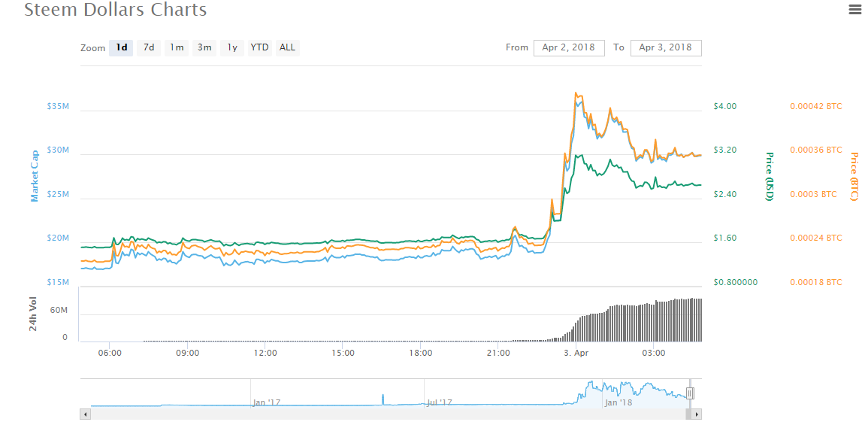Click the $15M market cap label
868x425 pixels.
coord(58,283)
